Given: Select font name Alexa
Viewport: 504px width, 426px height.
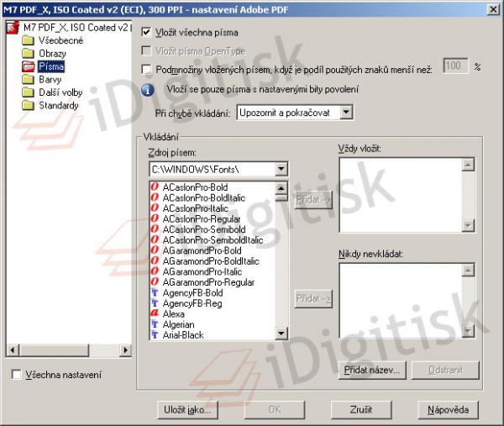Looking at the screenshot, I should coord(174,313).
